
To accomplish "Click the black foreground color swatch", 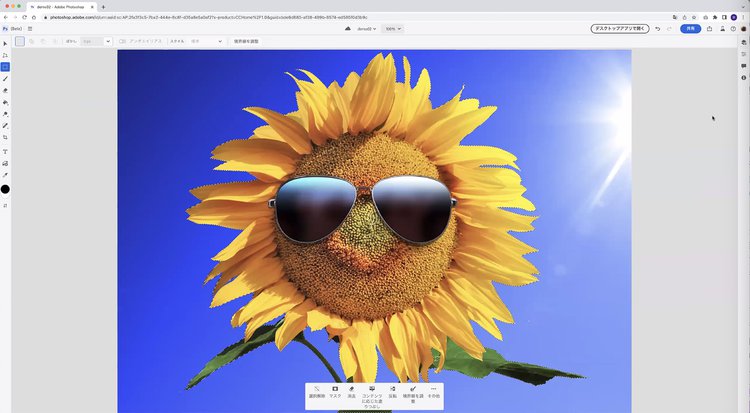I will (5, 189).
